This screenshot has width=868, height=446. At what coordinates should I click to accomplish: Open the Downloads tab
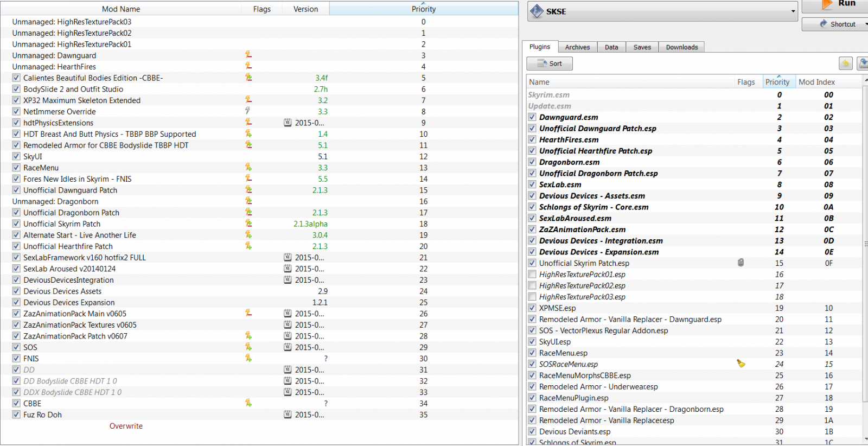tap(681, 47)
